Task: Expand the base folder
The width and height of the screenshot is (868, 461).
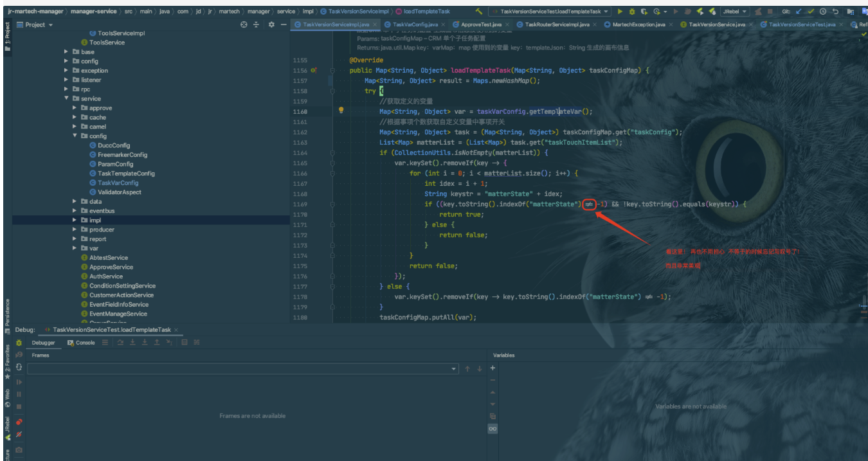Action: tap(67, 51)
